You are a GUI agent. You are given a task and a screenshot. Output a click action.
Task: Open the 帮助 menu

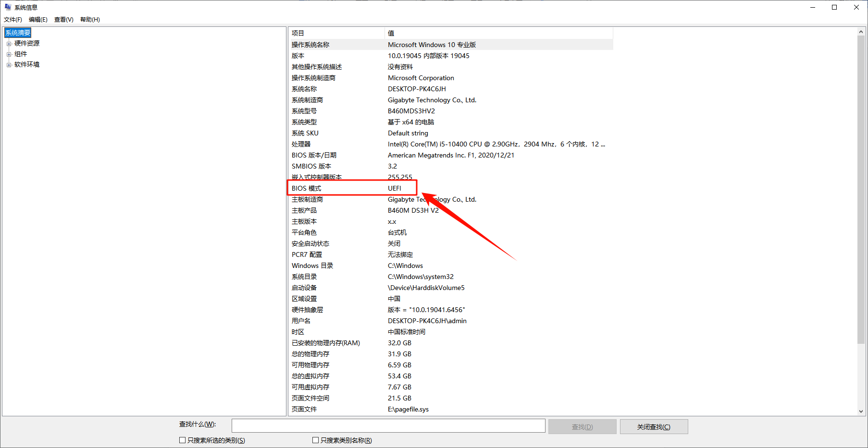(x=88, y=19)
